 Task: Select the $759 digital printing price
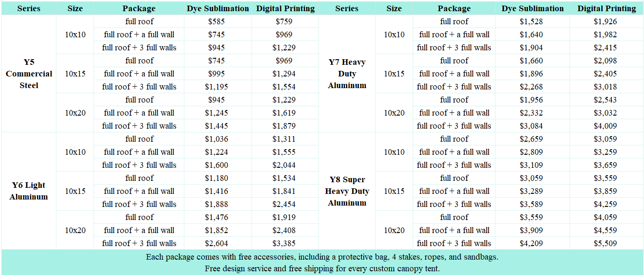click(x=284, y=21)
